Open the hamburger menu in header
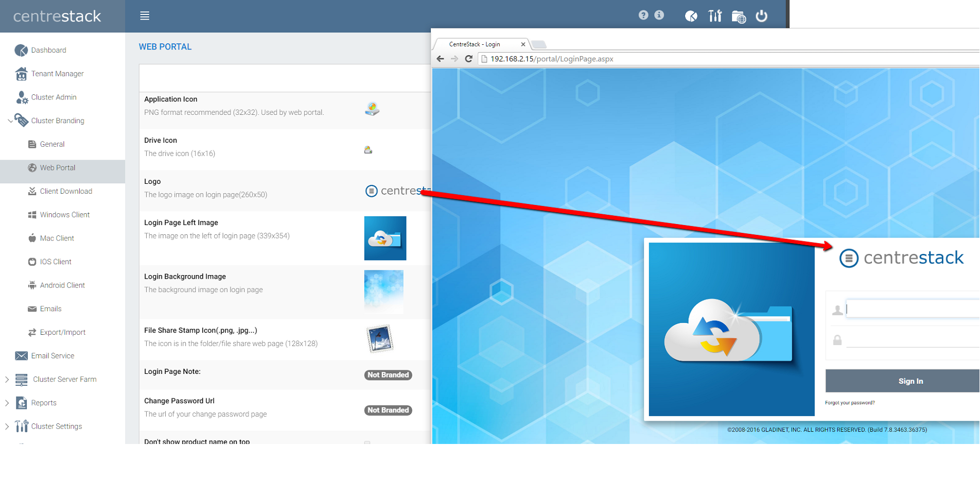 click(145, 16)
